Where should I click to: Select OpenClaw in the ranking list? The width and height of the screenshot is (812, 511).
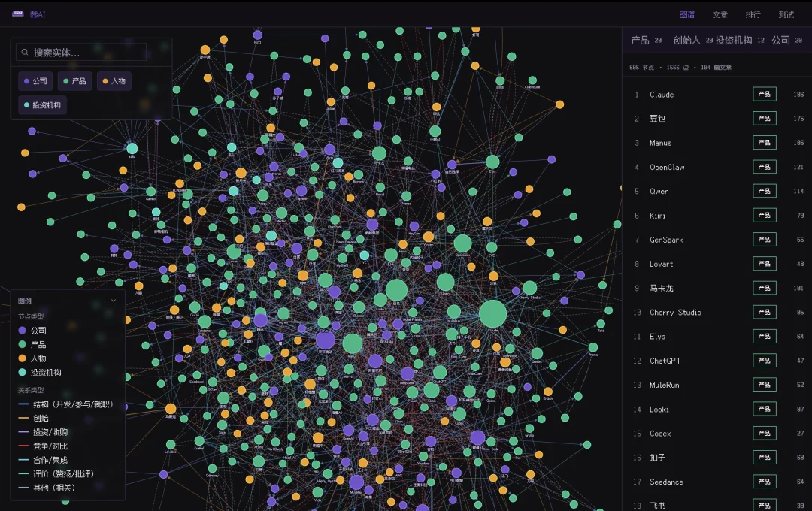[x=717, y=168]
